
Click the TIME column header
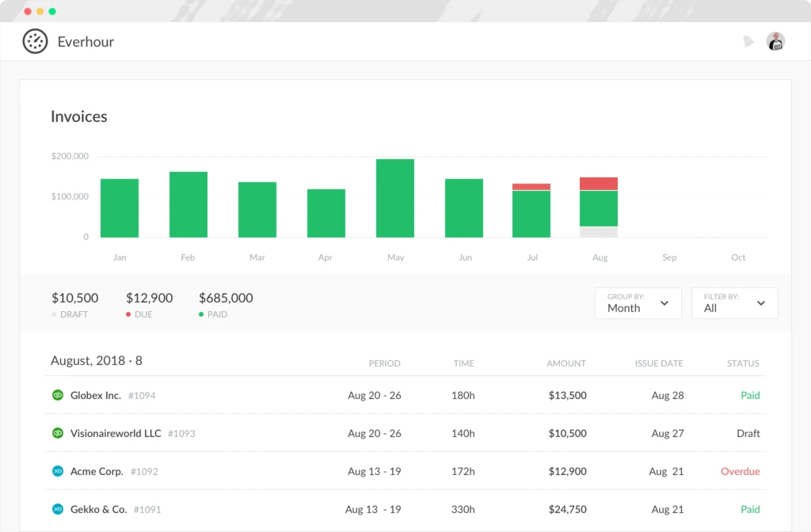pos(463,363)
